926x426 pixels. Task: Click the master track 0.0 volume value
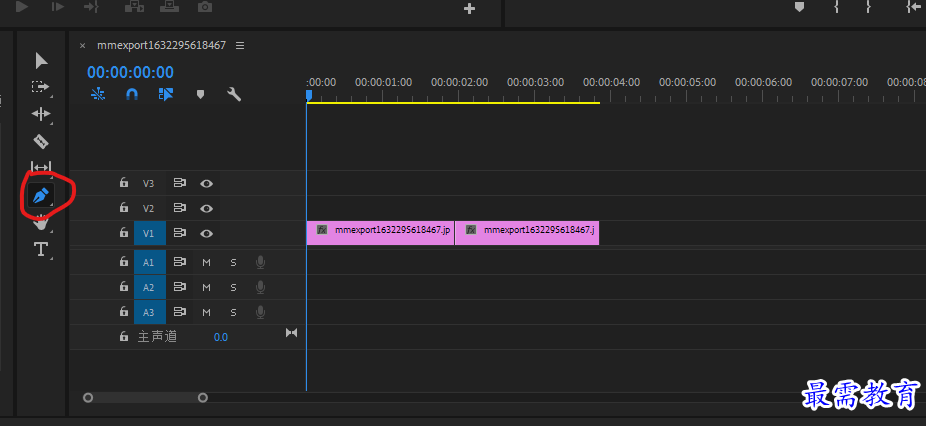click(221, 337)
